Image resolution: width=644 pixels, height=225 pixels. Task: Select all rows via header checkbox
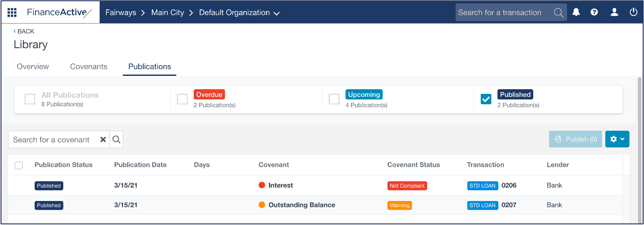pos(19,165)
